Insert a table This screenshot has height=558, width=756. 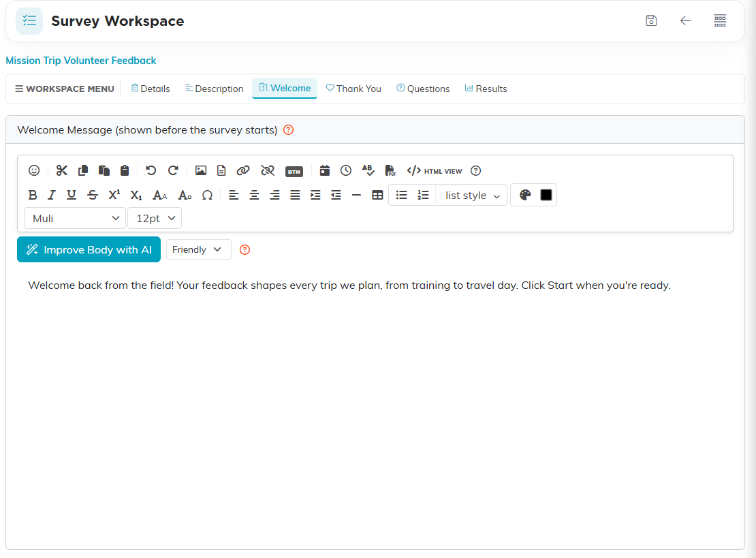(x=377, y=195)
